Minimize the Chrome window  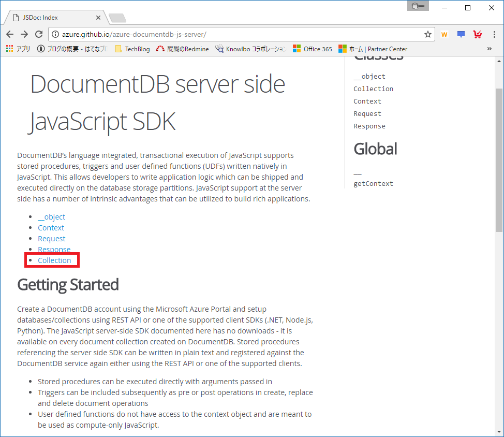444,8
